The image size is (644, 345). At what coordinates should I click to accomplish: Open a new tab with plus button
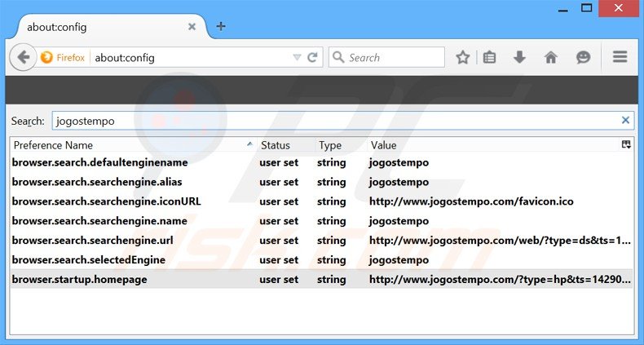221,26
